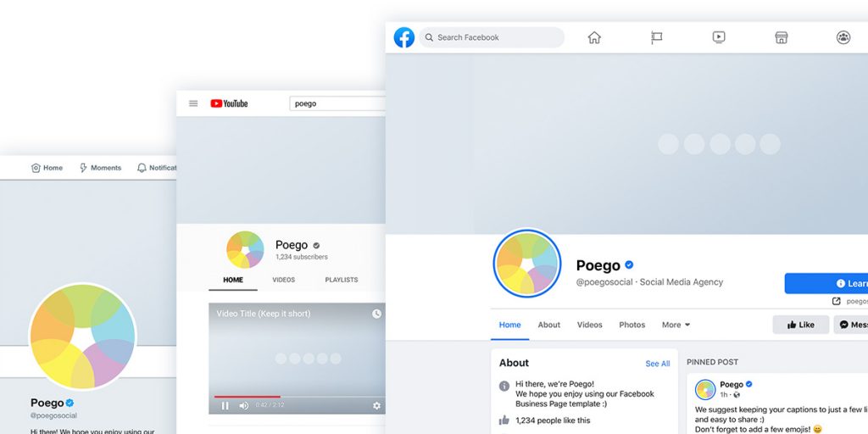Screen dimensions: 868x434
Task: Mute the video with speaker icon
Action: [x=244, y=406]
